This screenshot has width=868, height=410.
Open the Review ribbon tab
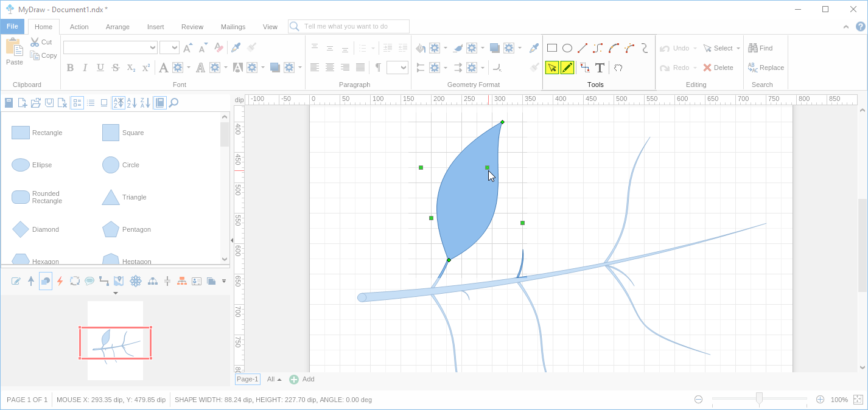pyautogui.click(x=192, y=27)
